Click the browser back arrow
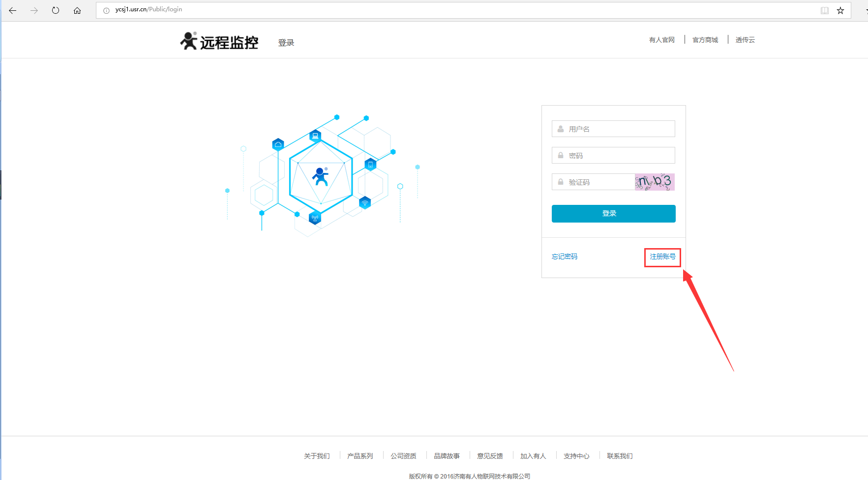Viewport: 868px width, 480px height. pyautogui.click(x=13, y=10)
